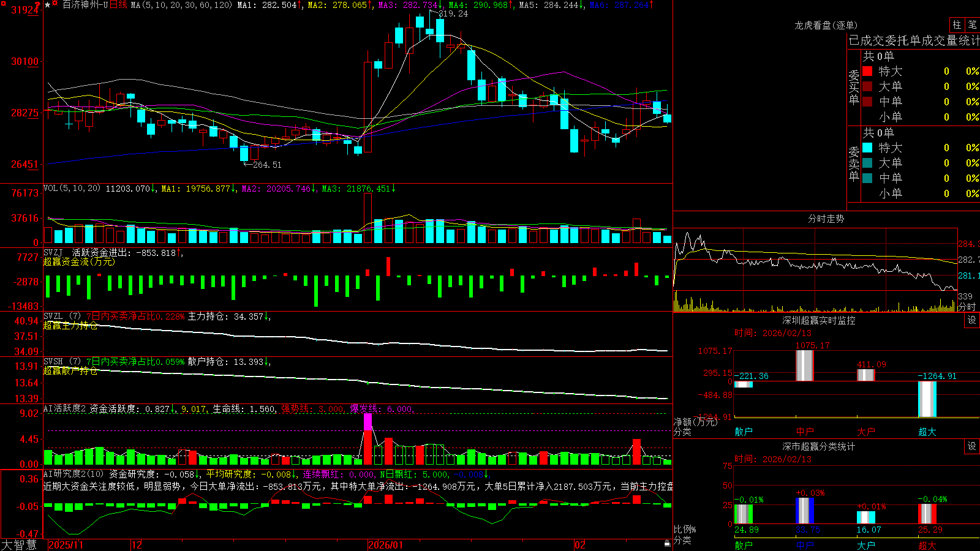Click the 日线 period label
This screenshot has height=551, width=980.
pyautogui.click(x=118, y=5)
